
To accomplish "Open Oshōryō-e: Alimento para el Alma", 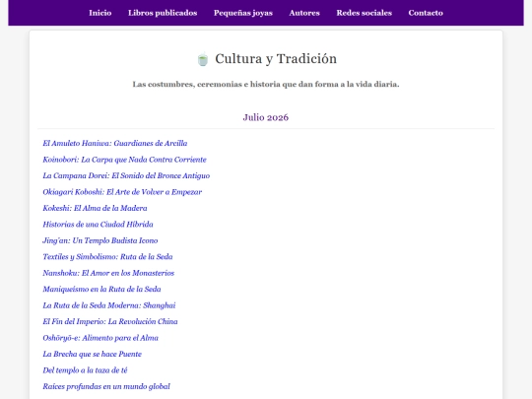I will click(100, 338).
